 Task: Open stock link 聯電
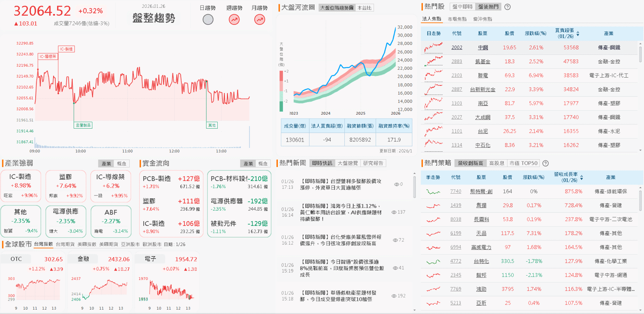point(483,75)
